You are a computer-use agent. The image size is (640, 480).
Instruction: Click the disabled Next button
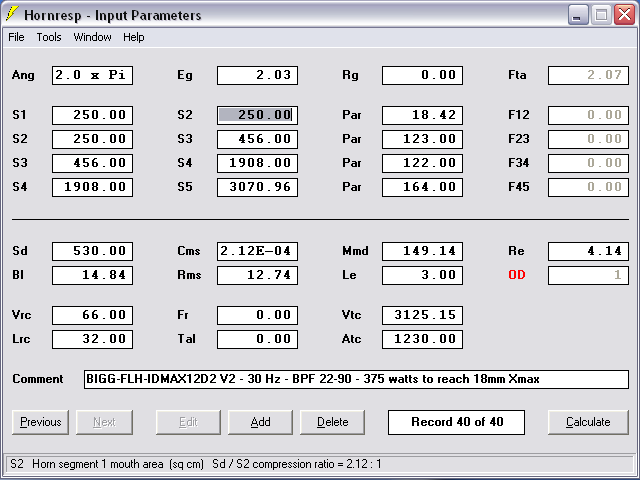click(104, 422)
